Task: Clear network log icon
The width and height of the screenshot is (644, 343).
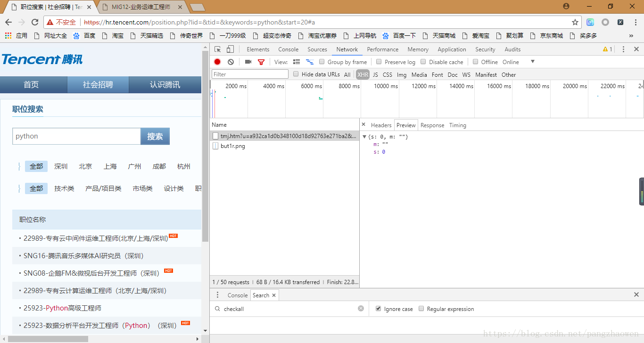Action: (x=231, y=62)
